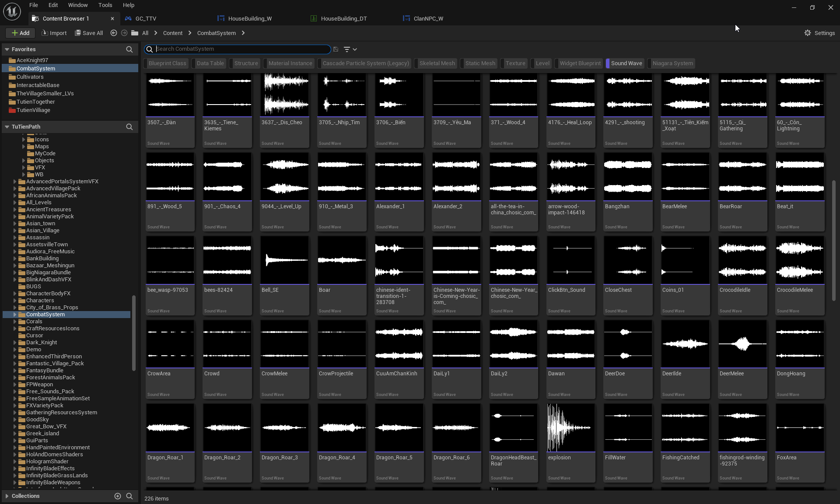Click the back navigation history arrow
The height and width of the screenshot is (504, 840).
(x=114, y=33)
